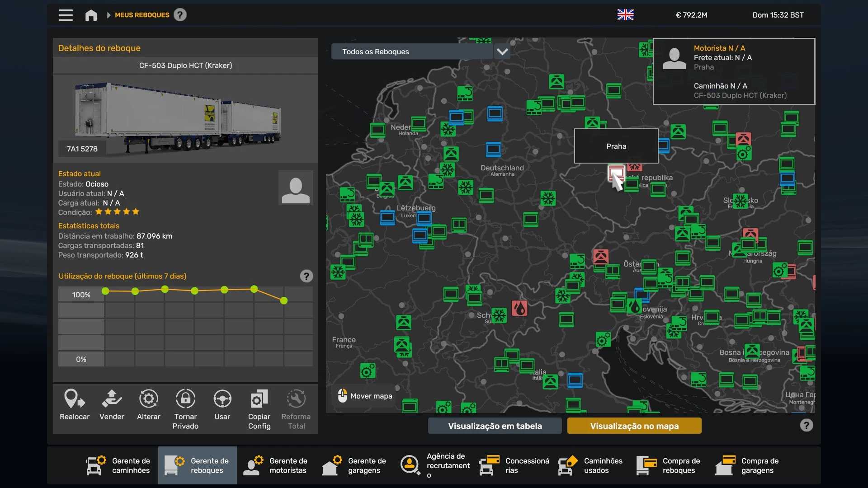The width and height of the screenshot is (868, 488).
Task: Open Agência de recrutamento
Action: (x=434, y=465)
